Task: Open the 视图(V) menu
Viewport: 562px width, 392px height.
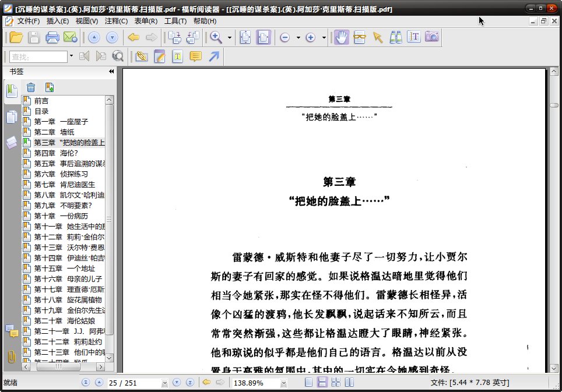Action: (87, 21)
